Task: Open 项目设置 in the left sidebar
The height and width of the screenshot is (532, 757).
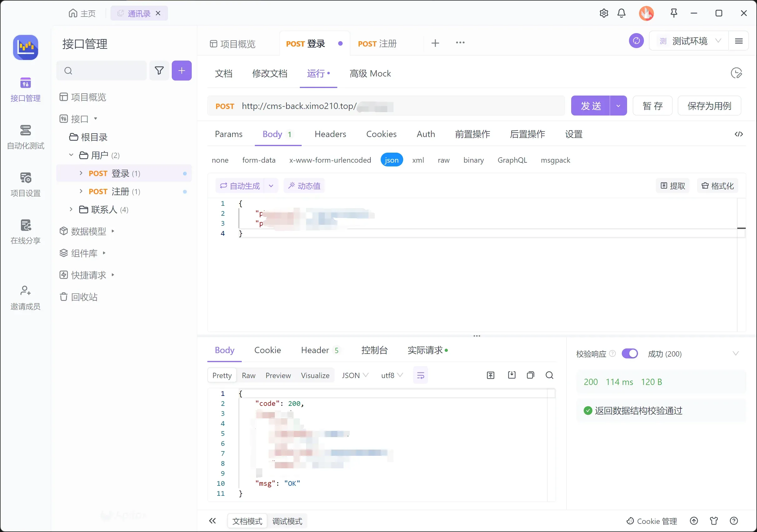Action: (x=25, y=184)
